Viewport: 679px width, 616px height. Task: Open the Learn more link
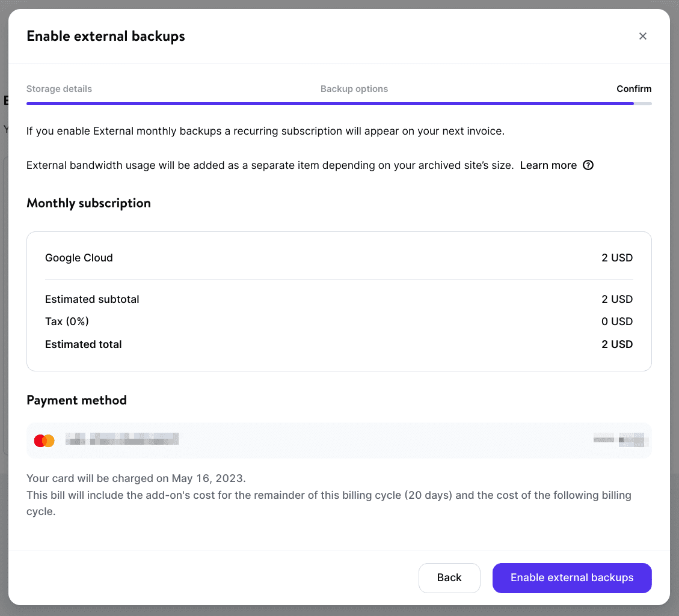click(x=548, y=165)
